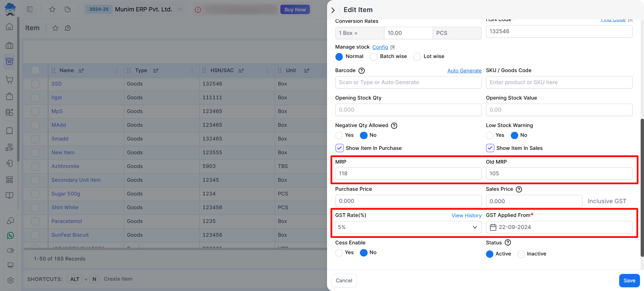Enable Cess by selecting Yes
Image resolution: width=644 pixels, height=291 pixels.
(339, 253)
